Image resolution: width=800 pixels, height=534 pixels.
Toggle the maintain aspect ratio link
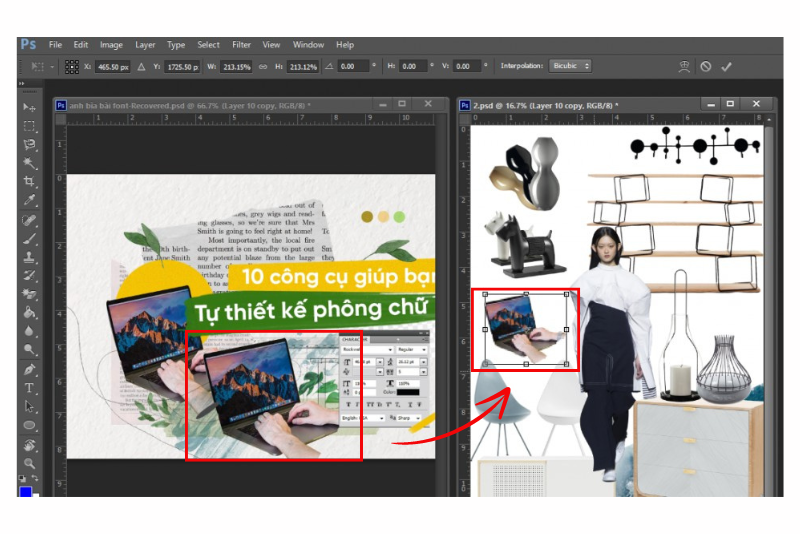pos(263,66)
